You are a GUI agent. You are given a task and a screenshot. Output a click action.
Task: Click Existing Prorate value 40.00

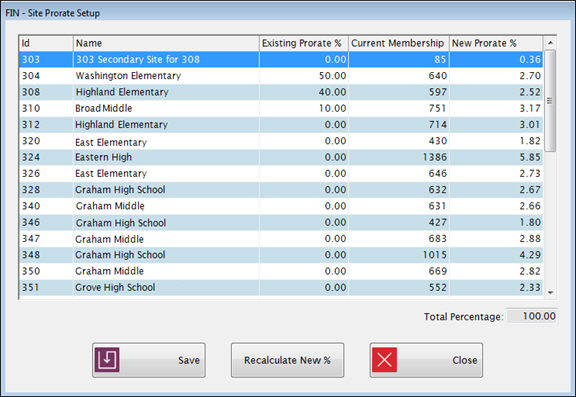click(x=332, y=92)
